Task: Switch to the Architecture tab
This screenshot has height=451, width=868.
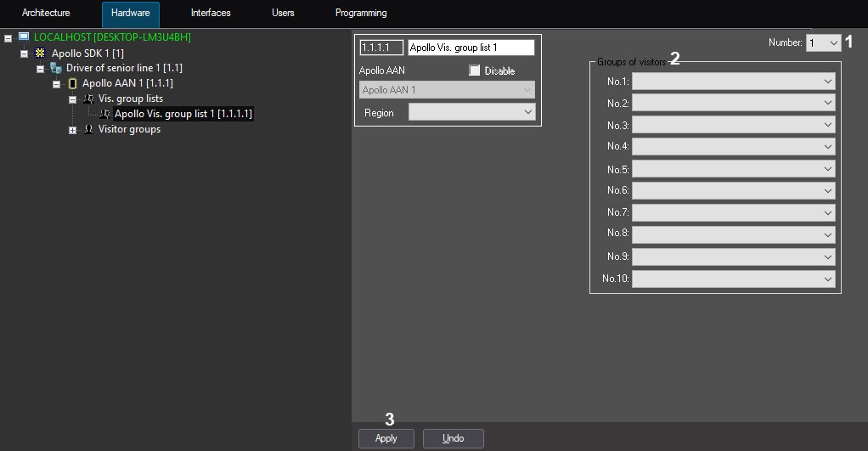Action: [x=46, y=13]
